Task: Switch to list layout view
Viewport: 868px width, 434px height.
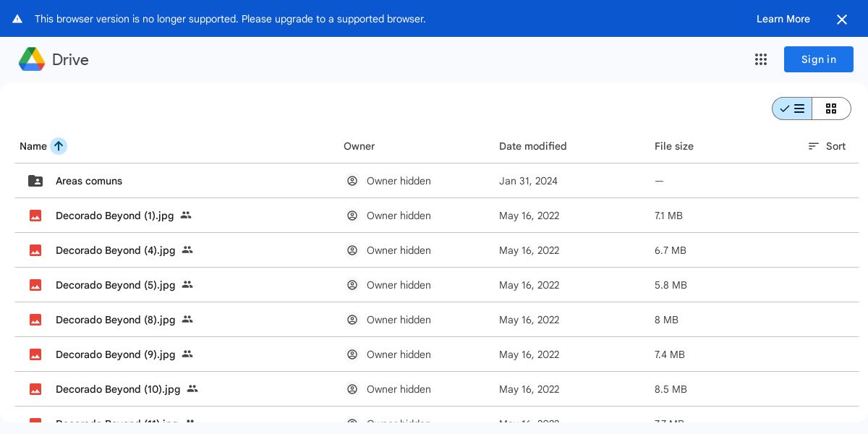Action: 792,109
